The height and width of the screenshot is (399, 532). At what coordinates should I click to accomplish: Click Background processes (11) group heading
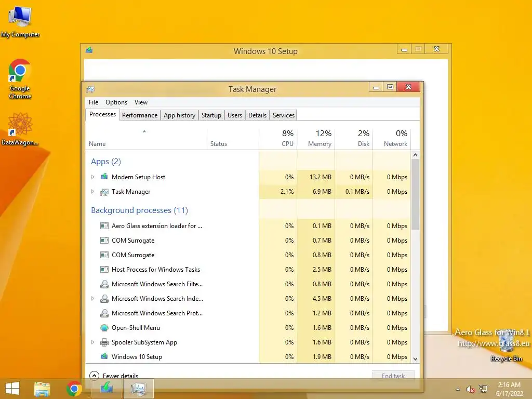[x=139, y=210]
